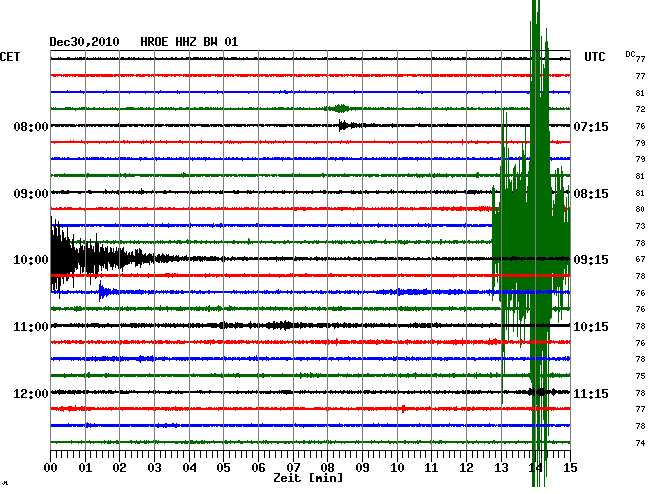Screen dimensions: 650x494
Task: Click the 09:15 UTC time label
Action: point(591,260)
